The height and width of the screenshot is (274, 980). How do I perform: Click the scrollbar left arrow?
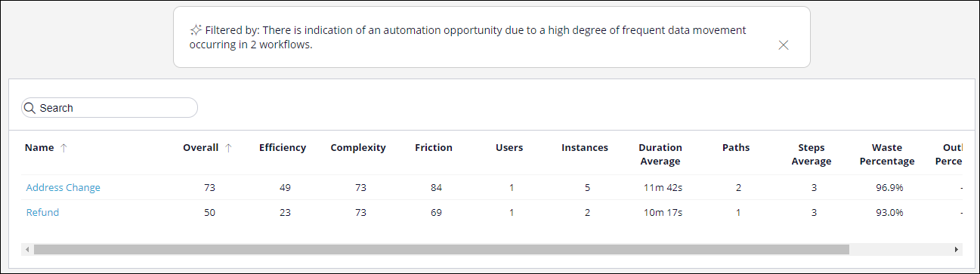(27, 249)
